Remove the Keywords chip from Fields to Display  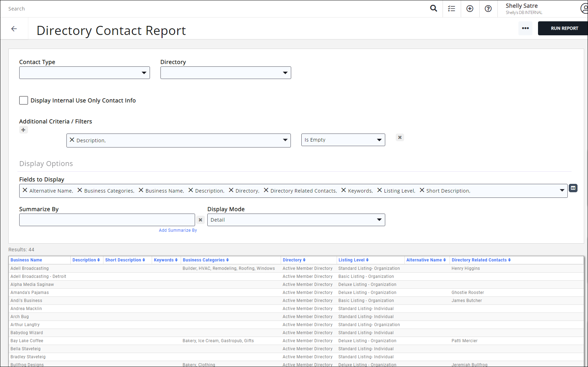tap(343, 190)
